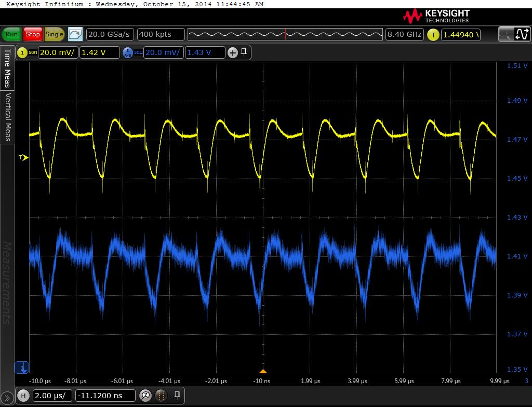Click the vertical toolbar pin icon

244,52
